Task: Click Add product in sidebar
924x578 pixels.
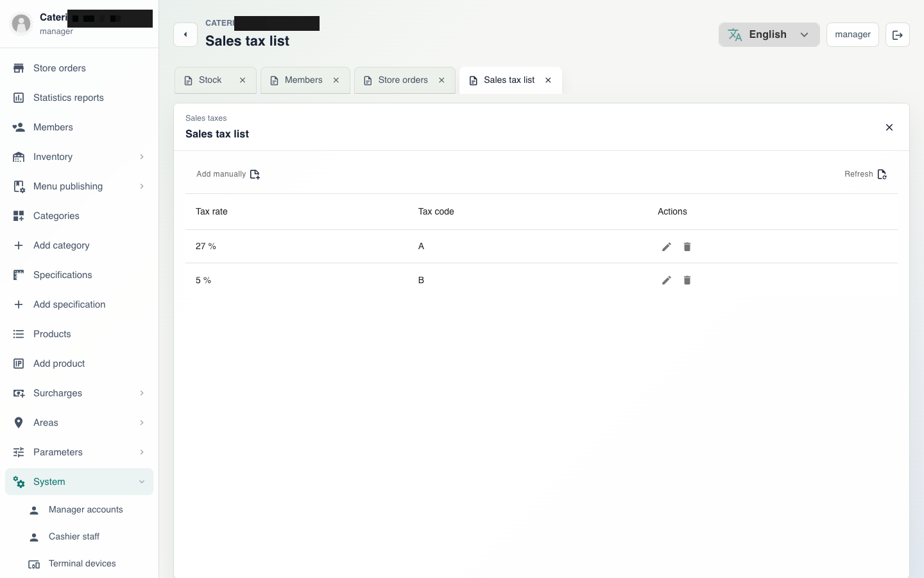Action: [80, 363]
